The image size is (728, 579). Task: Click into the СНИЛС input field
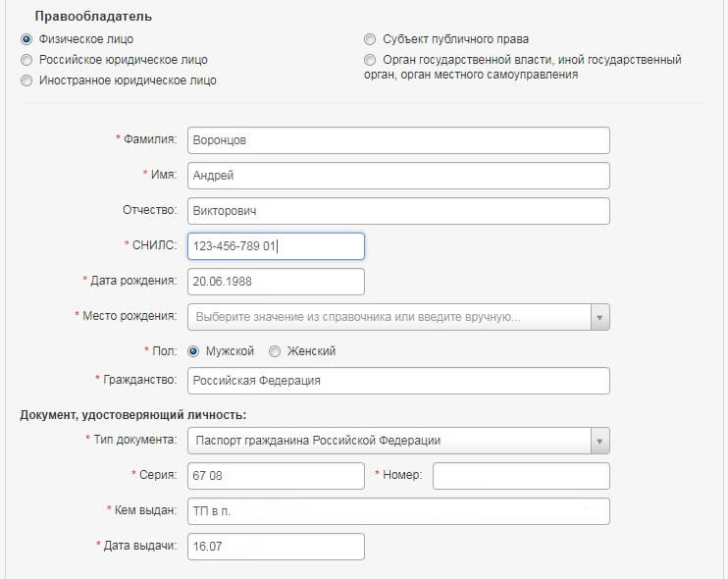[276, 246]
